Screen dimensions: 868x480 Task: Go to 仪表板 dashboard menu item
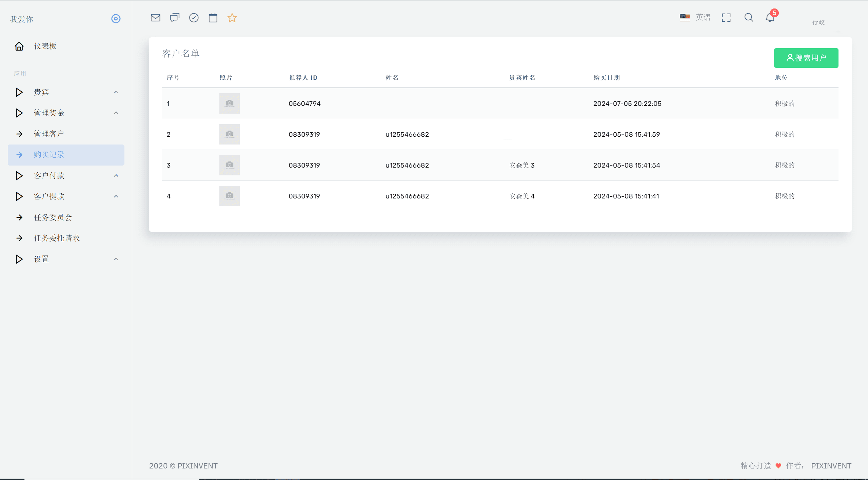pyautogui.click(x=45, y=46)
